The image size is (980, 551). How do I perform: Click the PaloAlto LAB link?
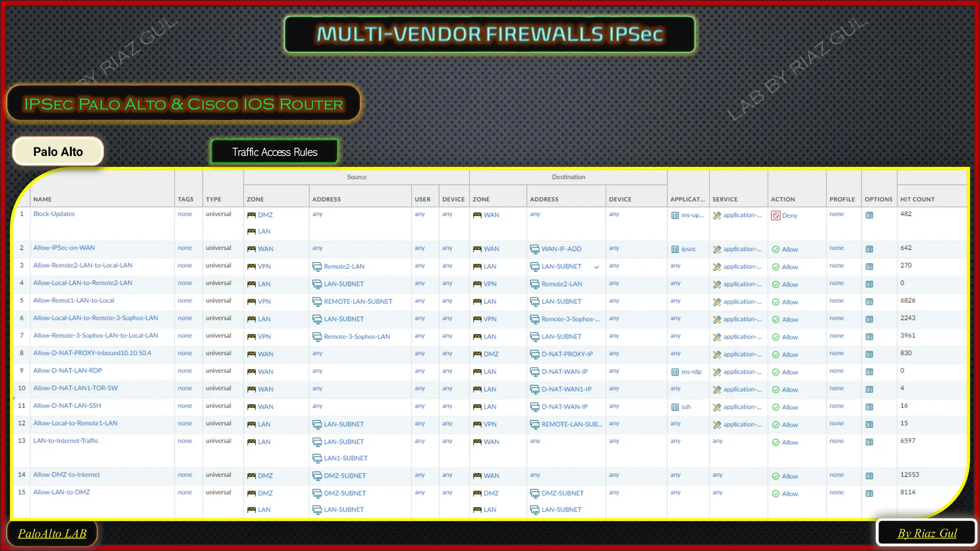(x=52, y=533)
